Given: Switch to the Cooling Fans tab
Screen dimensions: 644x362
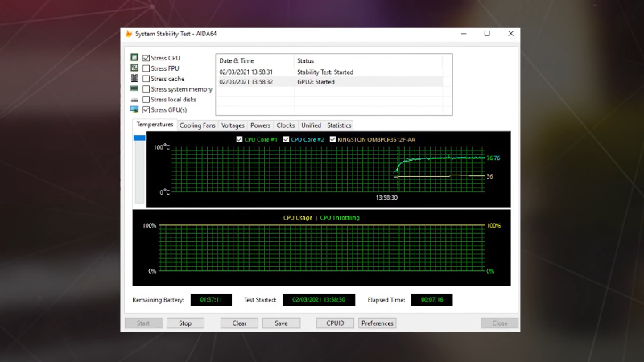Looking at the screenshot, I should 197,125.
